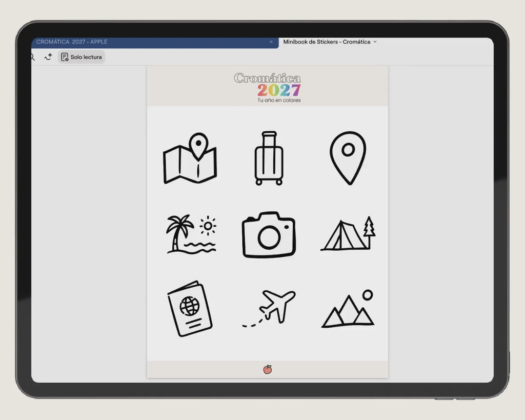Select the mountains with sun sticker
Image resolution: width=525 pixels, height=420 pixels.
click(x=348, y=309)
